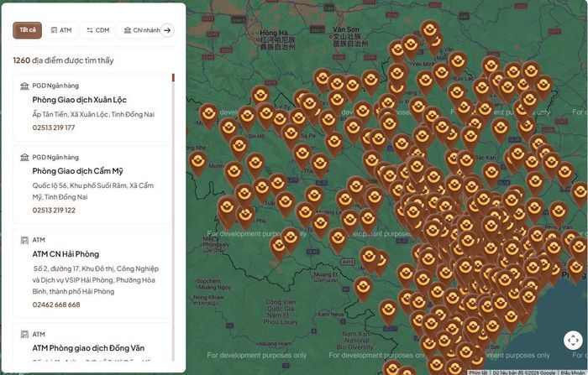
Task: Click the bank building icon in Chi nhánh tab
Action: [x=128, y=30]
